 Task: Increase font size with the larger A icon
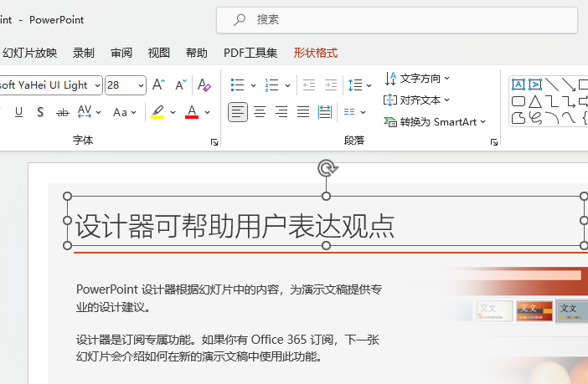(x=158, y=84)
